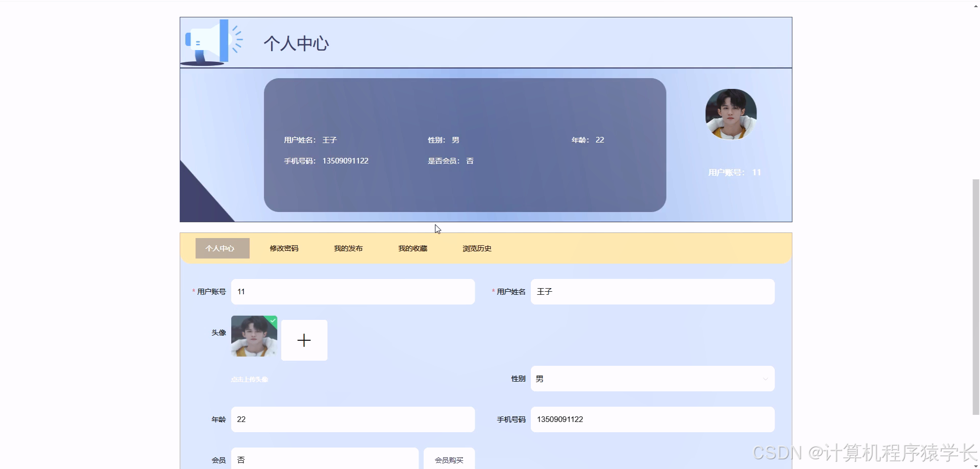Click the 手机号码 phone number field
The image size is (980, 469).
tap(652, 419)
